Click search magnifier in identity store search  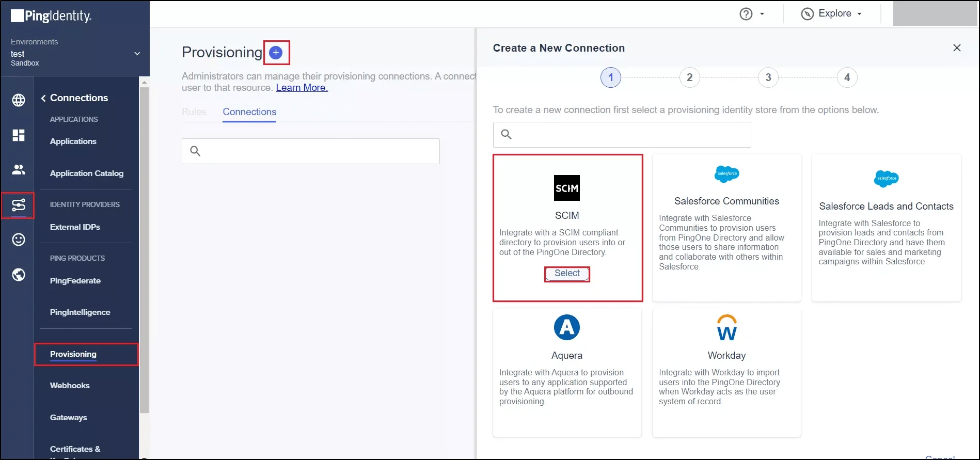(x=507, y=135)
